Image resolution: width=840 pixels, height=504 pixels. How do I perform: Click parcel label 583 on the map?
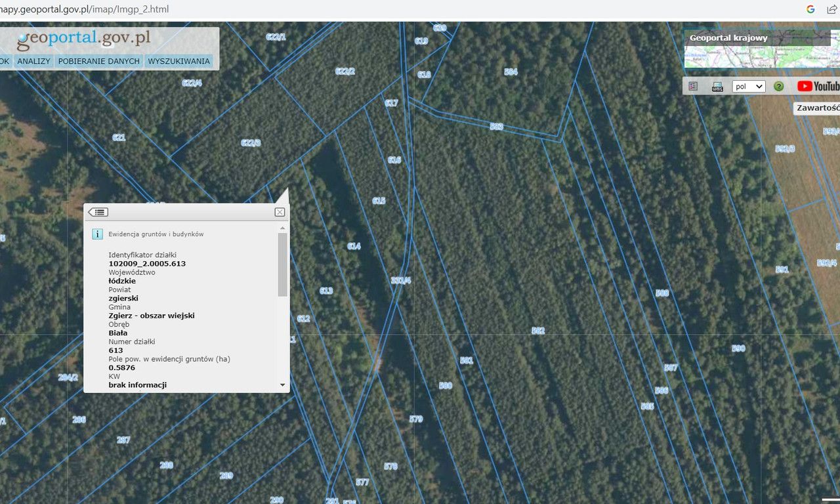496,127
